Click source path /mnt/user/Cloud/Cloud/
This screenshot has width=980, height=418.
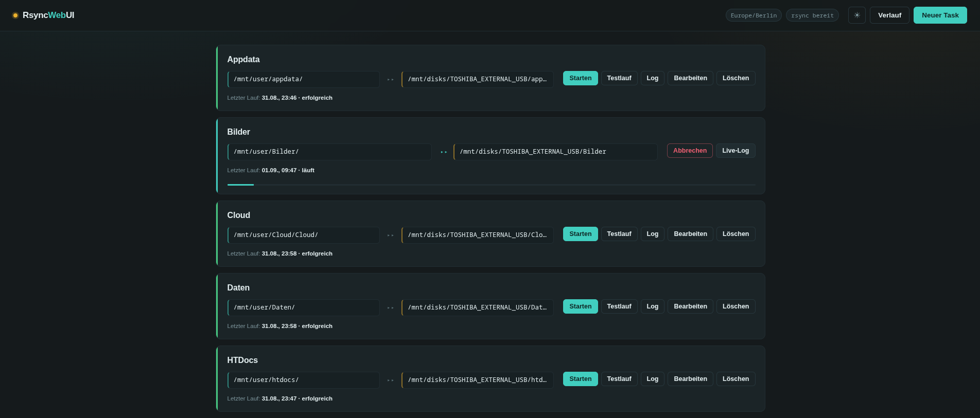[304, 235]
